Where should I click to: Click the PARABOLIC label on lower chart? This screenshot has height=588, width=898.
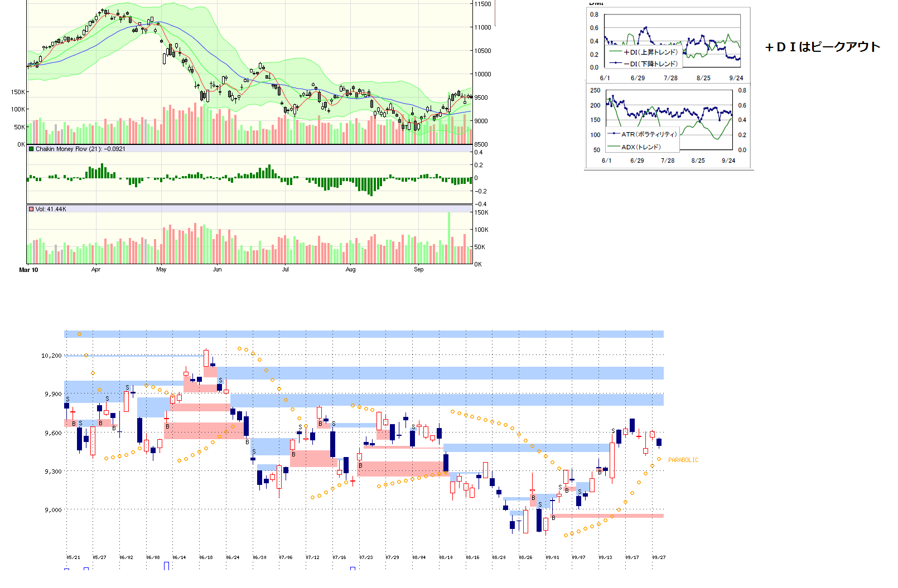tap(683, 460)
